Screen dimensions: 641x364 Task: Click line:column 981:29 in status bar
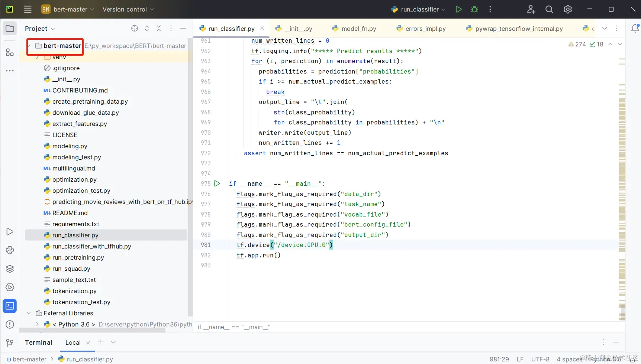click(499, 359)
